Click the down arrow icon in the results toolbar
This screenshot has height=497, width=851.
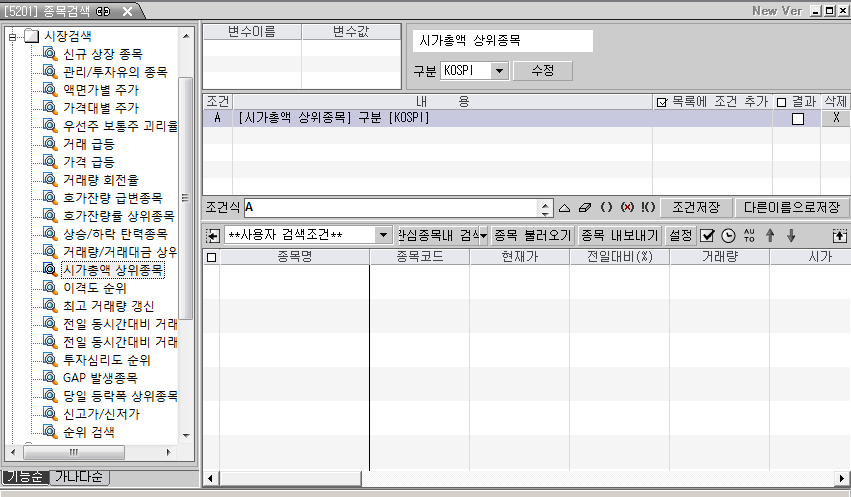tap(790, 236)
